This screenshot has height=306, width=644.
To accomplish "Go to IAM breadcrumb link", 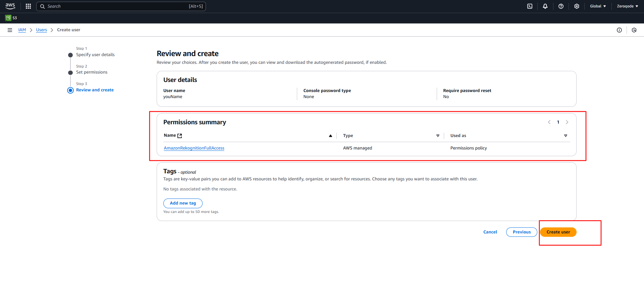I will 22,30.
